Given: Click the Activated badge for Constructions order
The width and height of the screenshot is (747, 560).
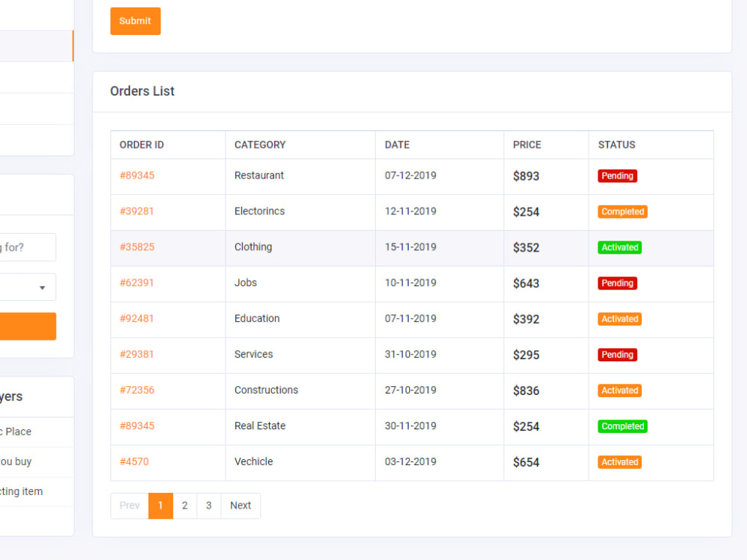Looking at the screenshot, I should (620, 391).
